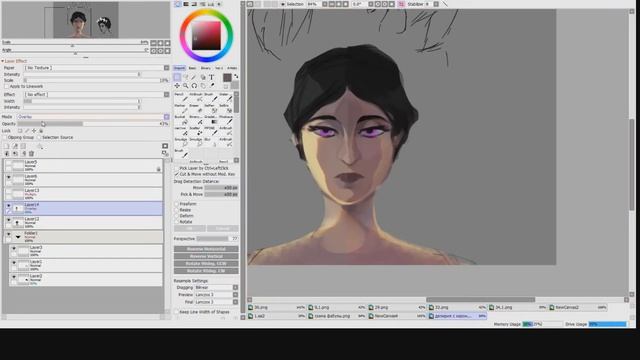Select the Deform radio option

point(177,216)
